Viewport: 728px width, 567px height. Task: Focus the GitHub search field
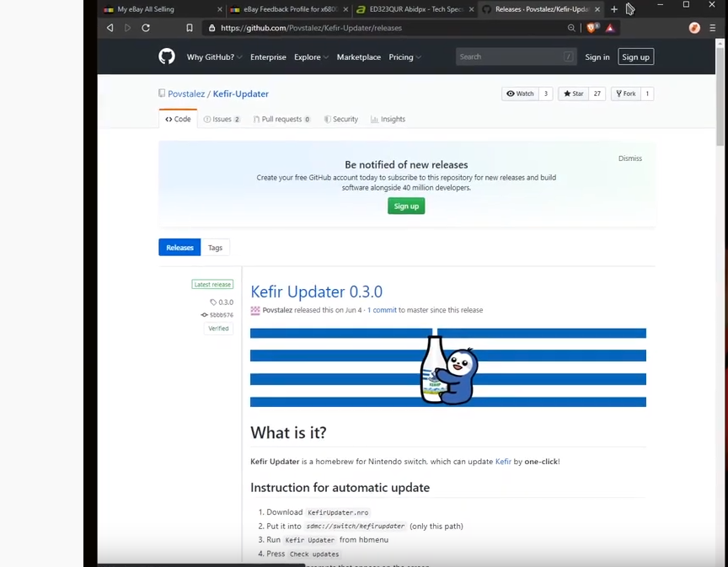[x=516, y=56]
